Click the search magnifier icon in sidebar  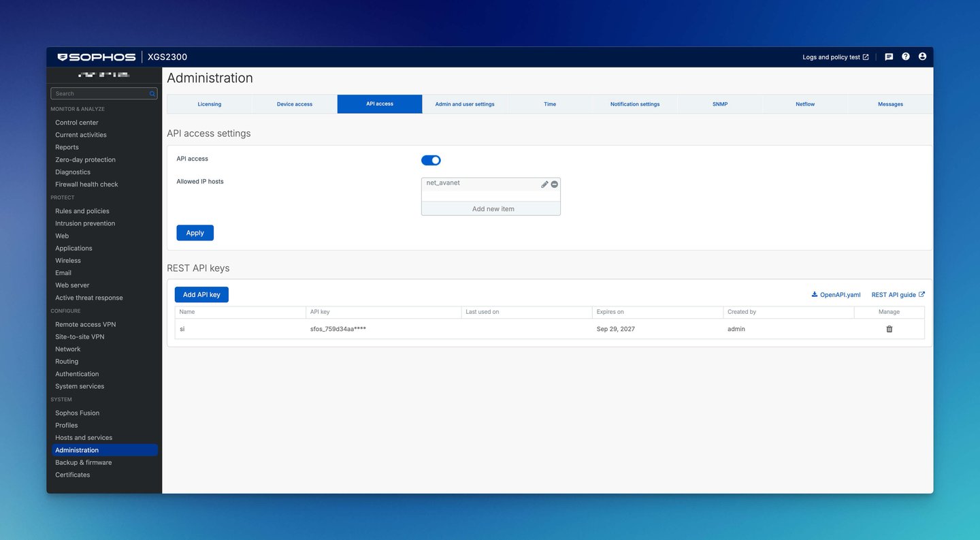[152, 93]
